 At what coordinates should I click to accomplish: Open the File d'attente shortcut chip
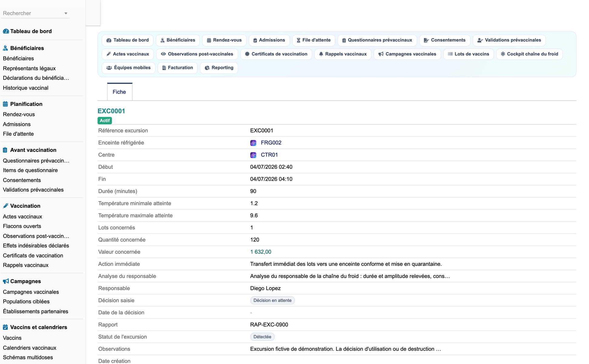tap(314, 40)
